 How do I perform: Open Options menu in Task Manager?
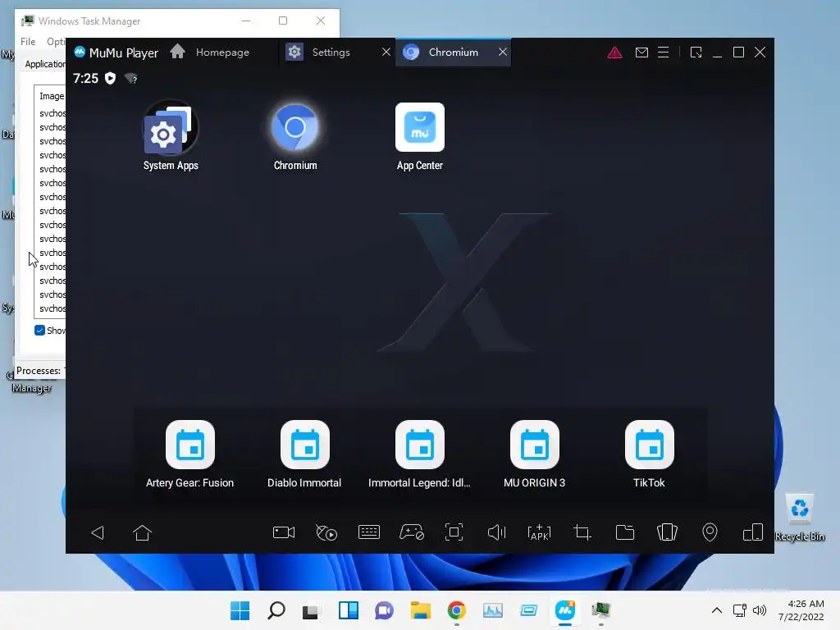pos(55,42)
